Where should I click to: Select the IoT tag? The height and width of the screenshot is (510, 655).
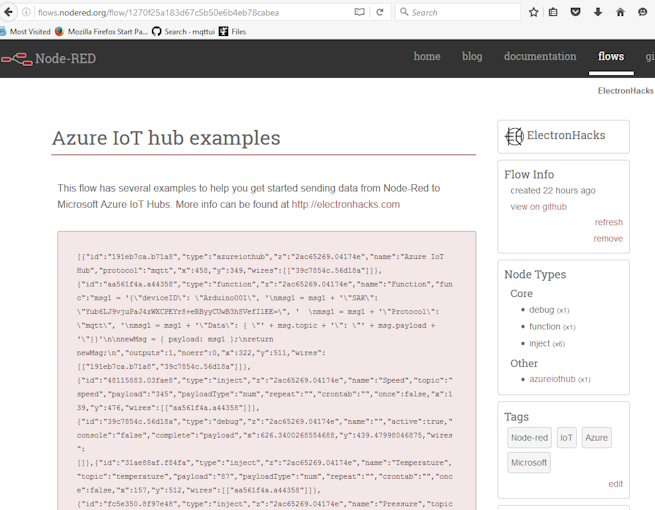coord(566,438)
